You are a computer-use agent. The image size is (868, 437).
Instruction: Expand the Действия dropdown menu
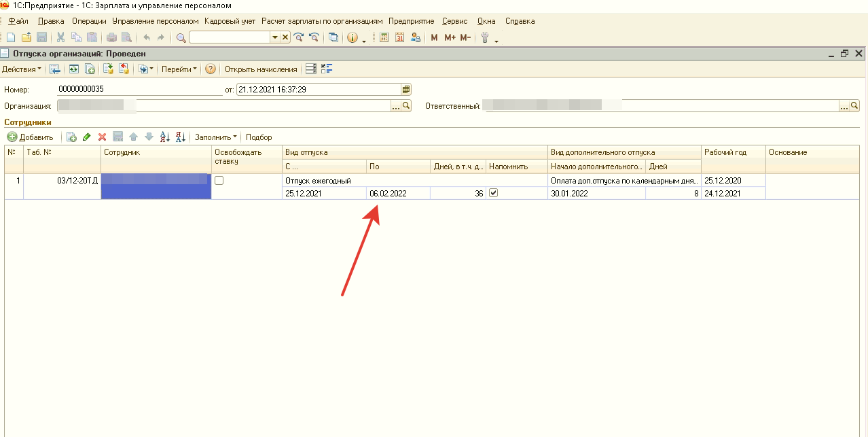21,69
